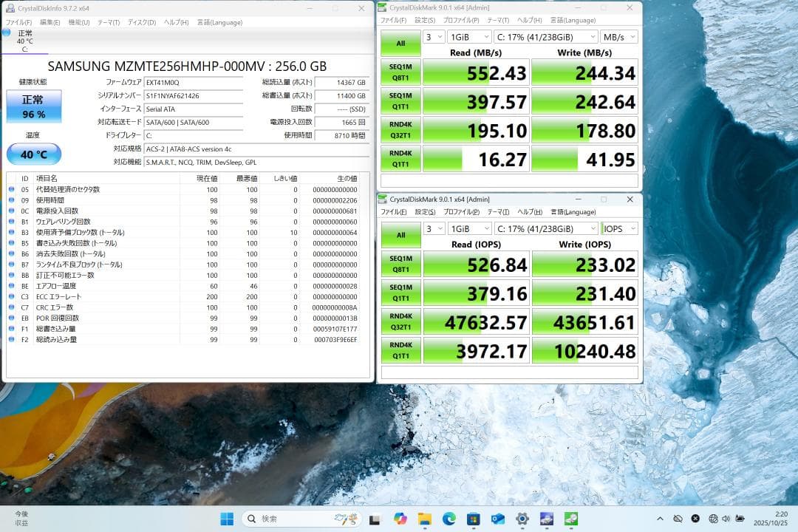Start the RND4K Q32T1 test in IOPS window
This screenshot has height=532, width=798.
(400, 321)
